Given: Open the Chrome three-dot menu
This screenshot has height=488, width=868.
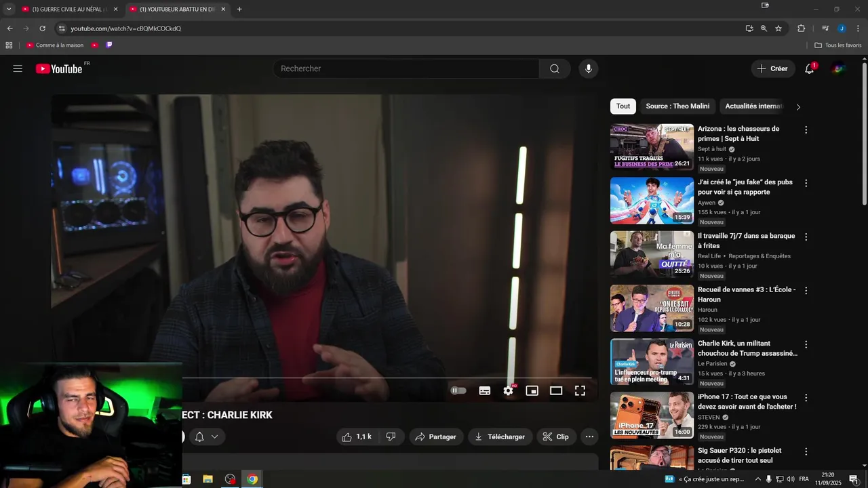Looking at the screenshot, I should click(x=859, y=28).
